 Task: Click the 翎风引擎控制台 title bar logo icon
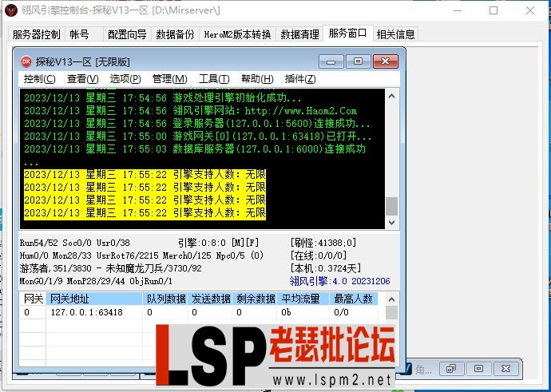tap(10, 10)
